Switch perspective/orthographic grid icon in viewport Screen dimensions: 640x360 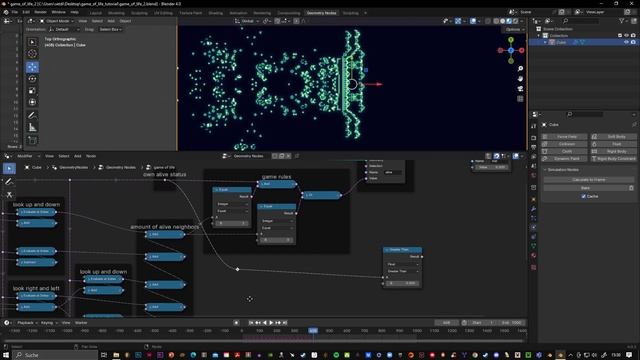pos(520,99)
